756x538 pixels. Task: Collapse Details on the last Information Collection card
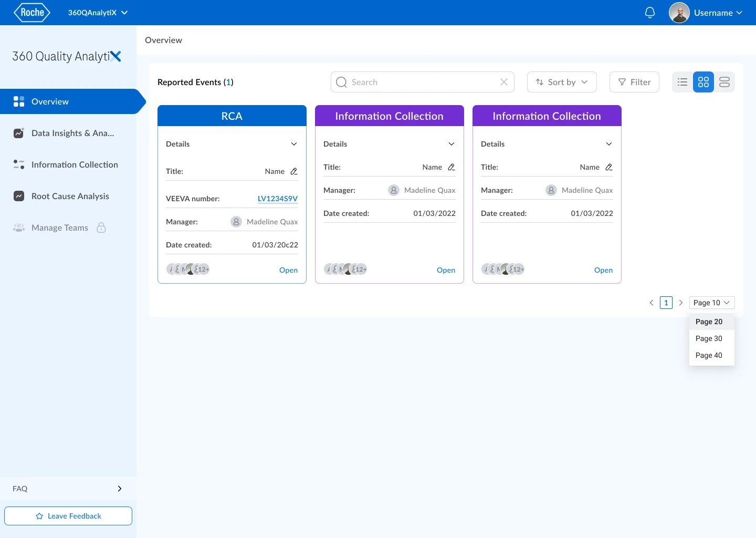click(x=609, y=144)
